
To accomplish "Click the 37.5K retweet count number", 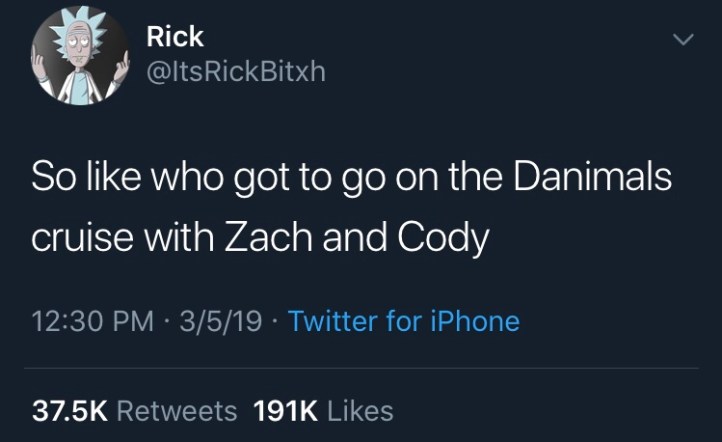I will point(70,410).
